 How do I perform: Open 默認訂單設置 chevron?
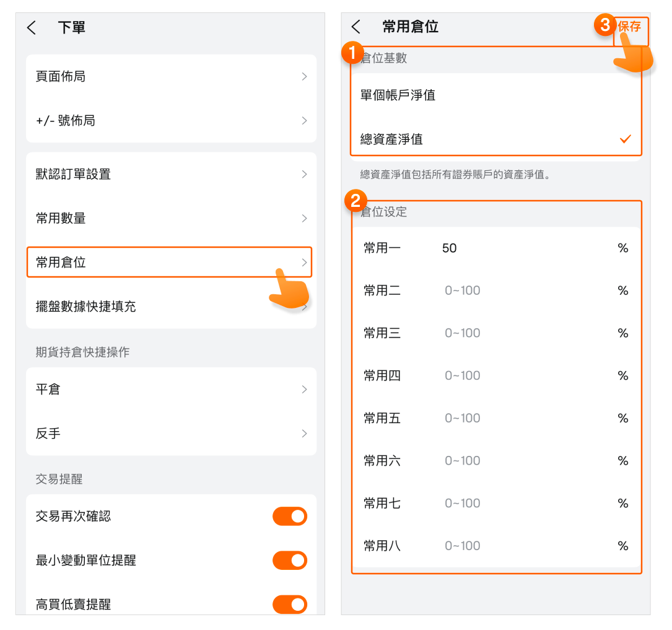coord(303,175)
